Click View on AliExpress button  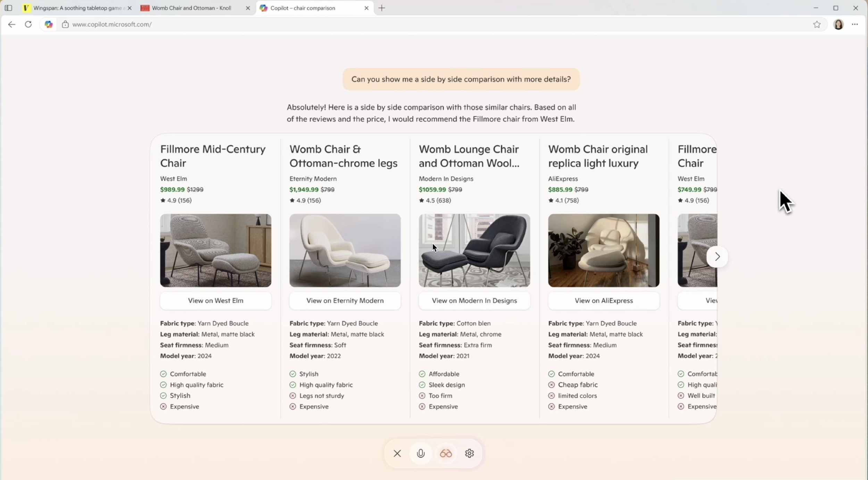click(x=603, y=301)
